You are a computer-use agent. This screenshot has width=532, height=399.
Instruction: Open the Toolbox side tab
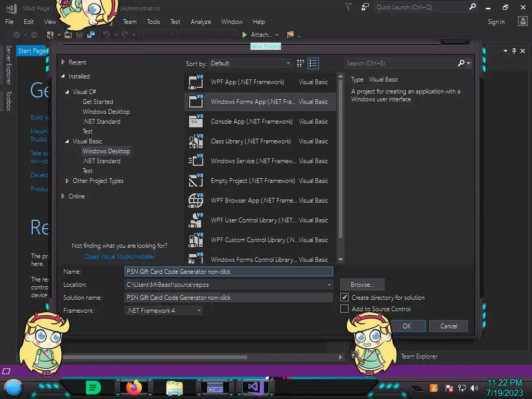[x=9, y=101]
